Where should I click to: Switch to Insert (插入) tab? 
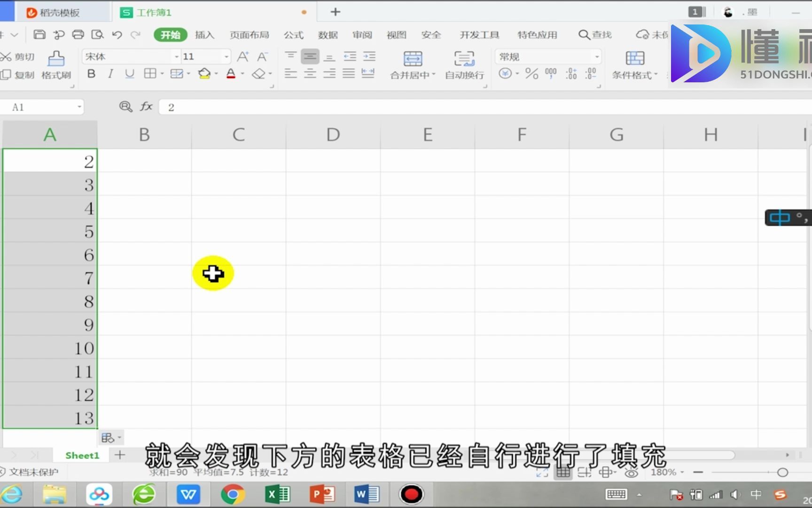tap(204, 35)
